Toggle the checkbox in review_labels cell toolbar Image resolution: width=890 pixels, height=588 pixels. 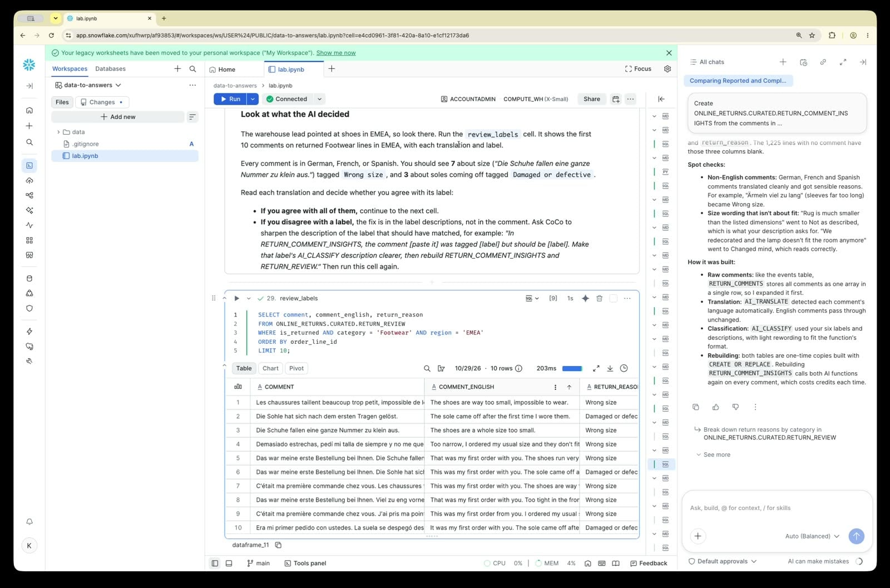613,298
